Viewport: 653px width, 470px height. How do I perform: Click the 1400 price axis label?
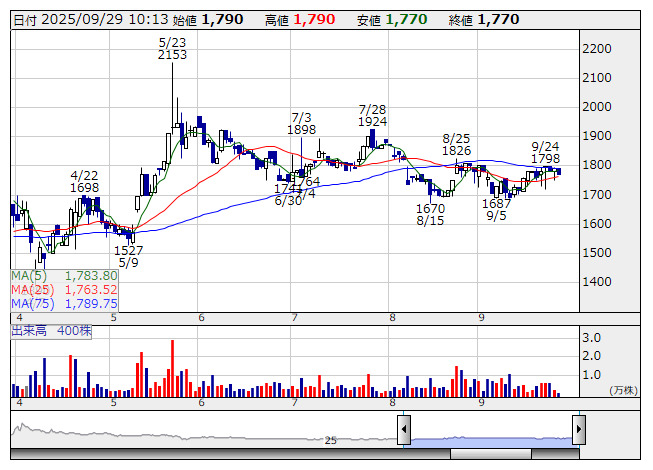597,282
